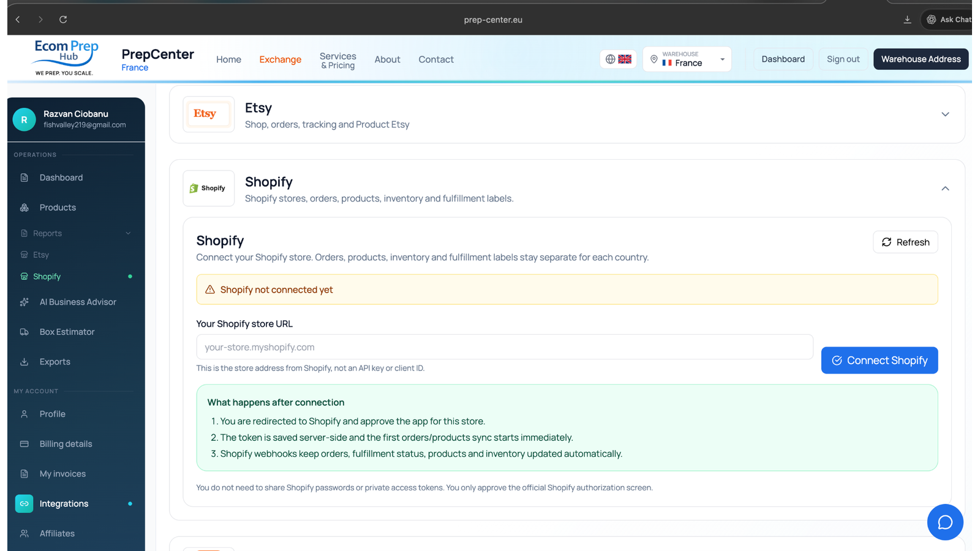Expand the Etsy integration section chevron
Viewport: 980px width, 551px height.
[945, 114]
